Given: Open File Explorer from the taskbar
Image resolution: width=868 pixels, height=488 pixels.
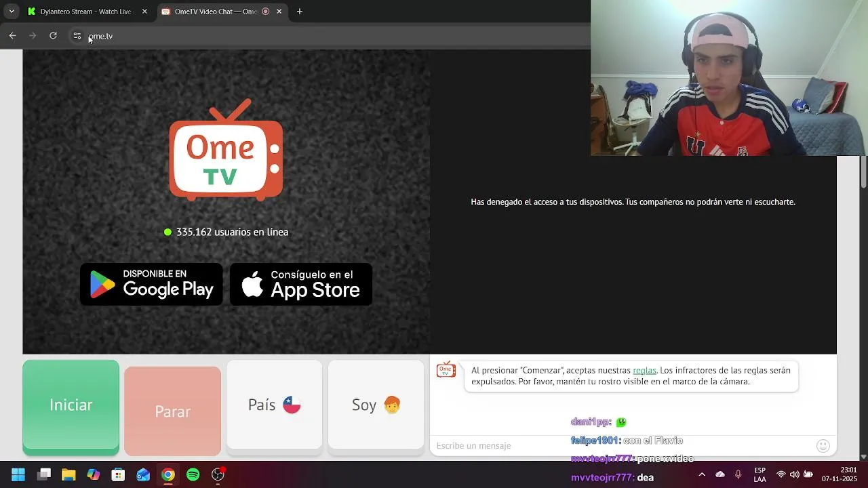Looking at the screenshot, I should [x=68, y=475].
